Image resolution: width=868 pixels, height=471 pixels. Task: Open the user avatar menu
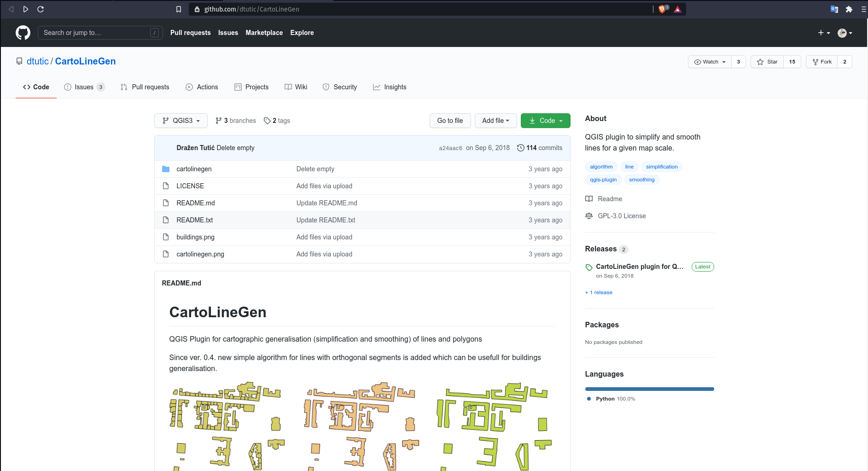tap(845, 33)
